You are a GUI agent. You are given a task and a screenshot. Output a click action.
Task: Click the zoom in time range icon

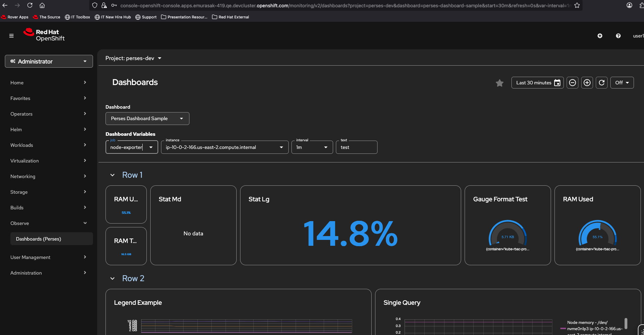587,83
